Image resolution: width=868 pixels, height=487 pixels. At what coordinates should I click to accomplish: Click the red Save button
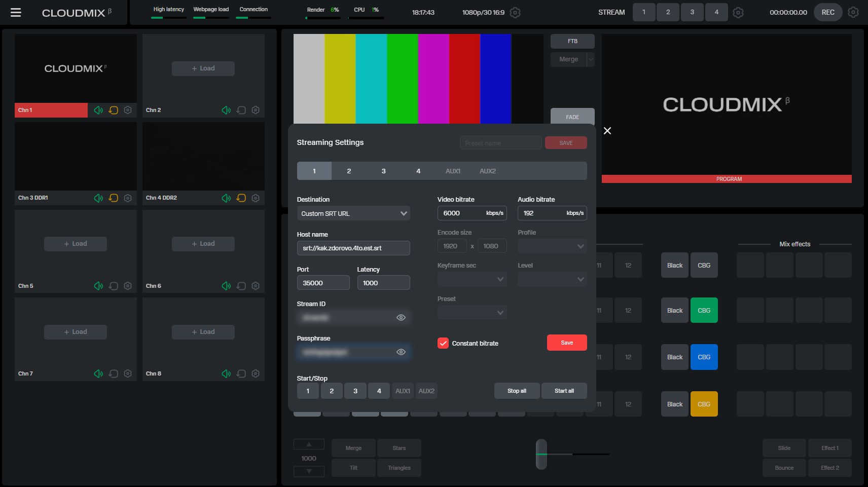click(566, 343)
